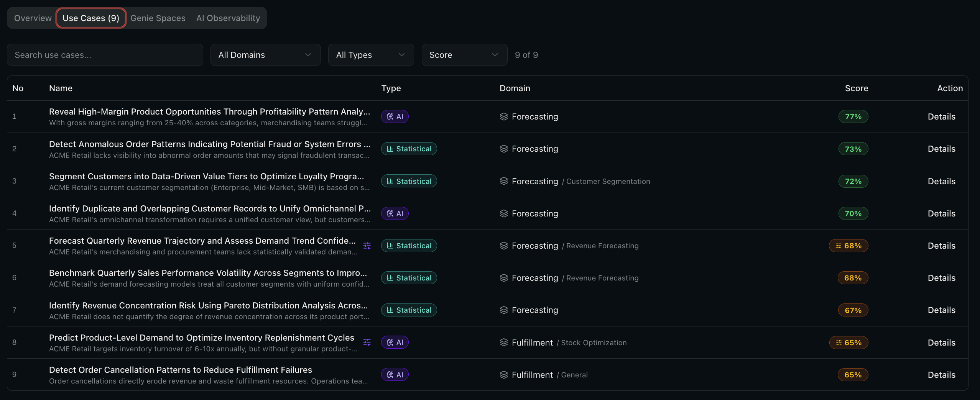Open Details for Detect Order Cancellation Patterns
This screenshot has width=980, height=400.
pos(941,375)
